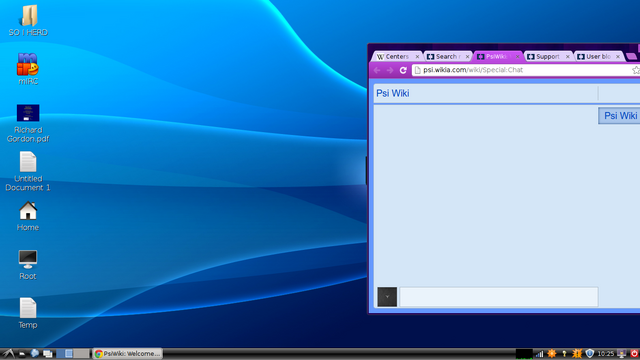Click the browser back arrow
The height and width of the screenshot is (360, 640).
377,70
